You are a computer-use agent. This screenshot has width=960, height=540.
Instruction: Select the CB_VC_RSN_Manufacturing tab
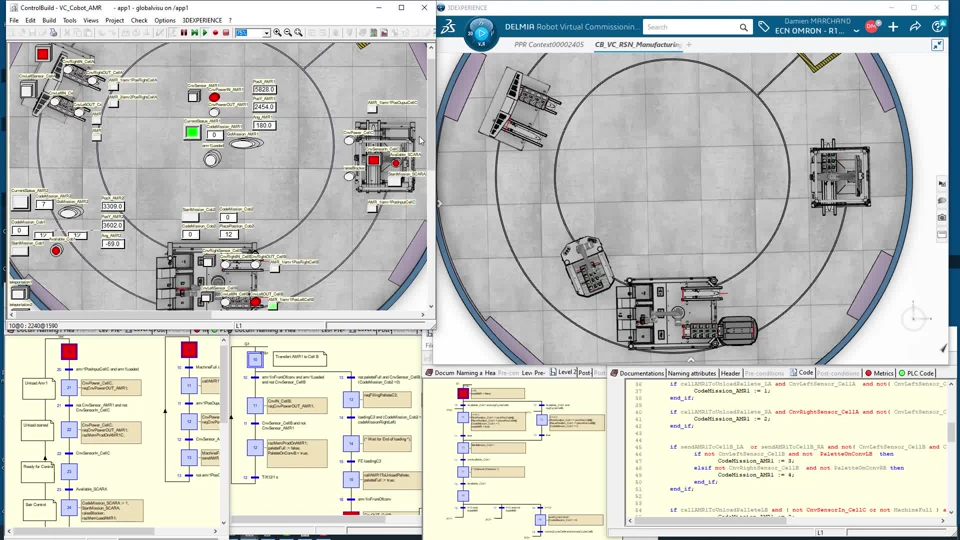tap(637, 45)
